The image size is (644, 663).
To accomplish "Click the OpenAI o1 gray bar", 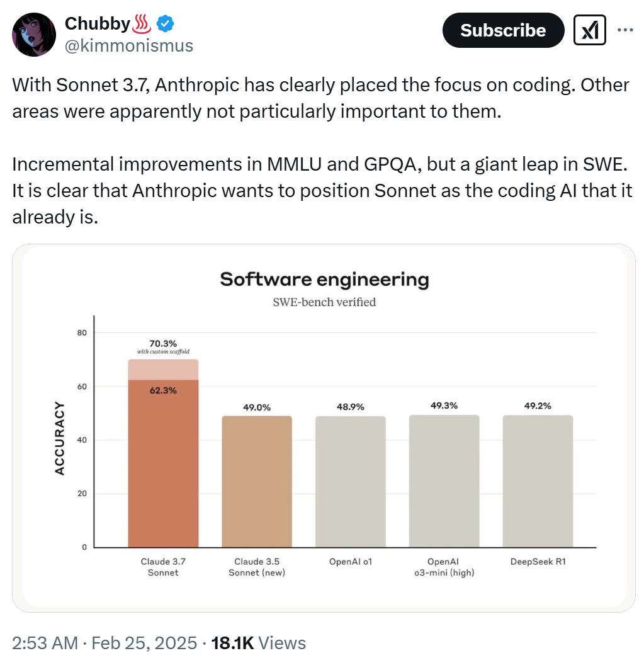I will coord(351,482).
